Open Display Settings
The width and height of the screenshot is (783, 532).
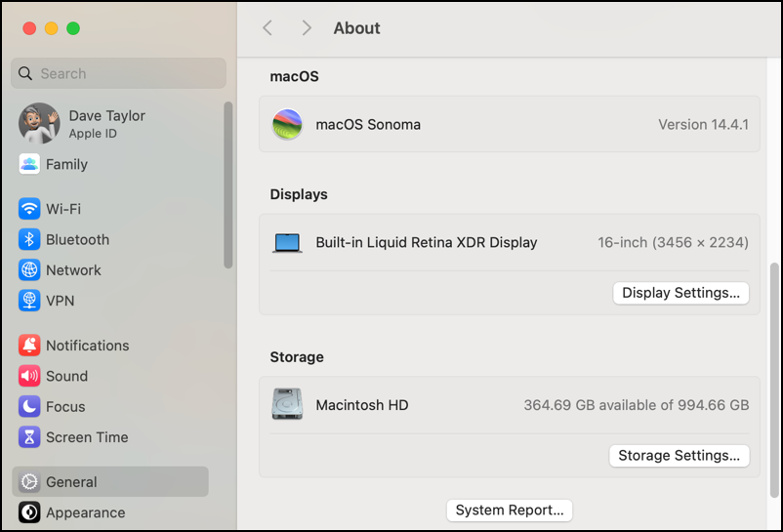pos(680,293)
